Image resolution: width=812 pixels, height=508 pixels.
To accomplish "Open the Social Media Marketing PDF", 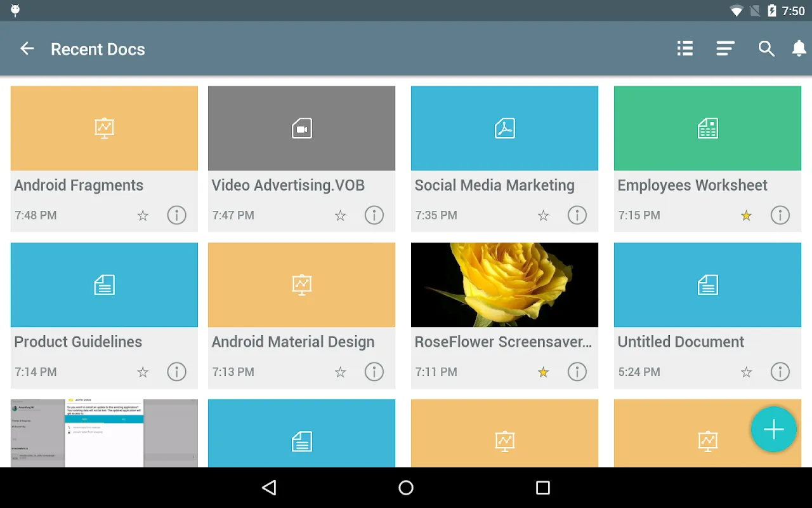I will point(504,129).
